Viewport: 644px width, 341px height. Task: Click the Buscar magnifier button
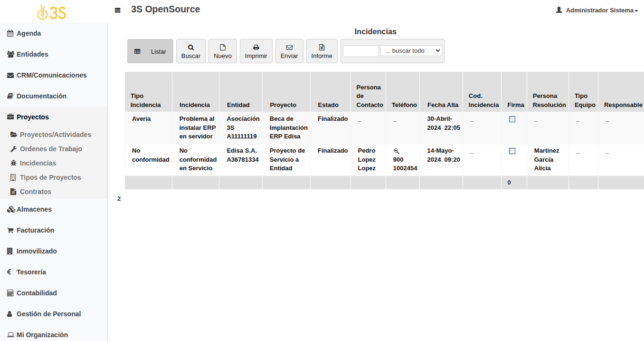click(191, 51)
